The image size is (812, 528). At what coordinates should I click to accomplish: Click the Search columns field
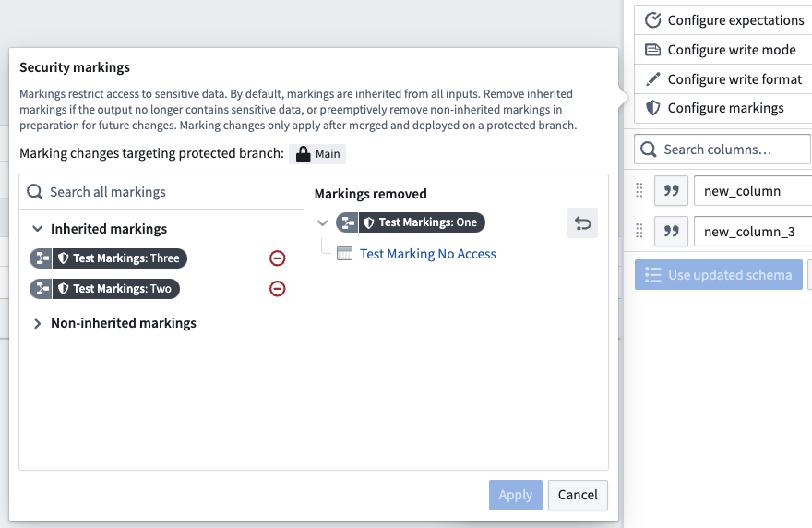722,150
